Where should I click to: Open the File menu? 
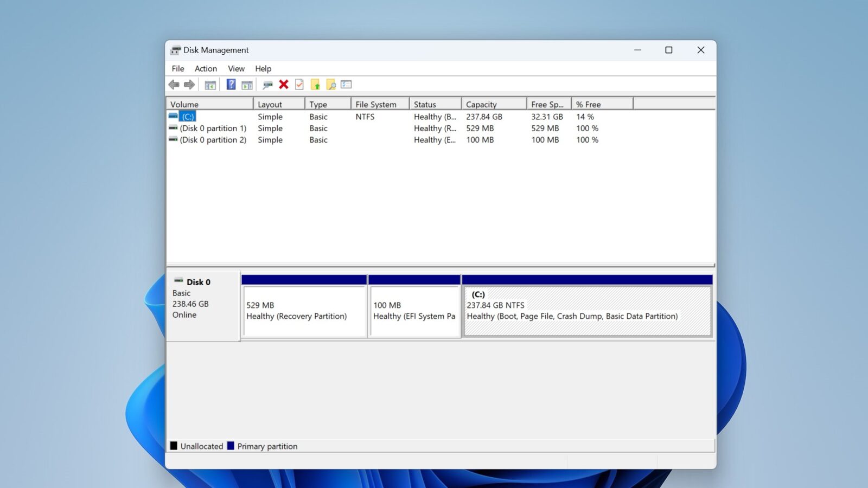[x=177, y=68]
